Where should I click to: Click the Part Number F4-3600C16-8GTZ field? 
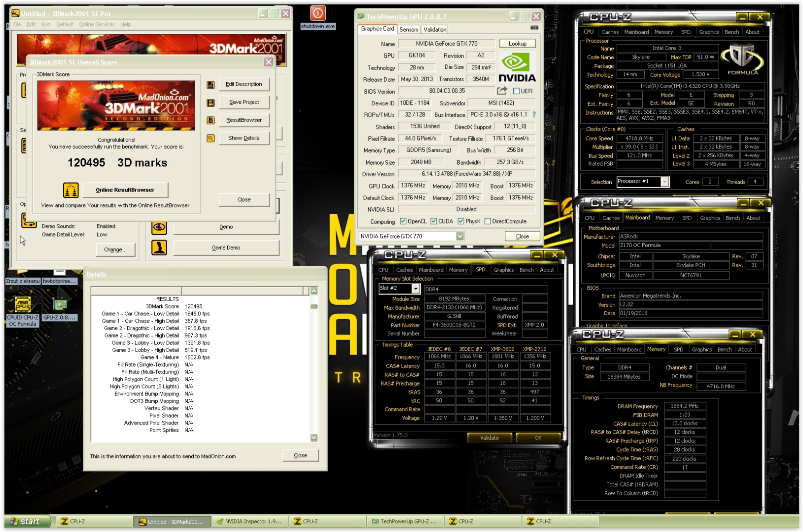(x=454, y=325)
